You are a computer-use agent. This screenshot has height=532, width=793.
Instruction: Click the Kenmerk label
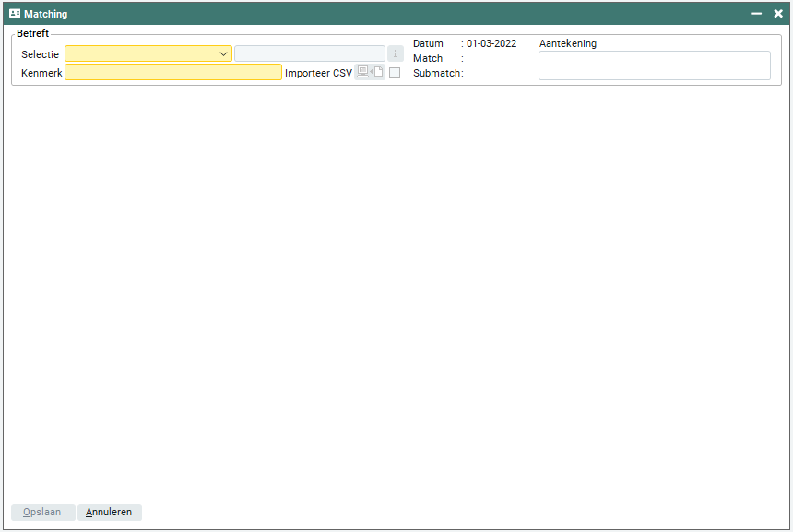(41, 73)
